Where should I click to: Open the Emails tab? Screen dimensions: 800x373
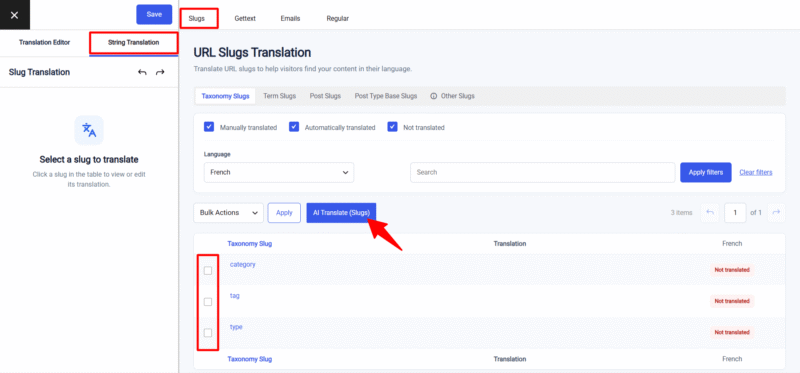click(290, 18)
